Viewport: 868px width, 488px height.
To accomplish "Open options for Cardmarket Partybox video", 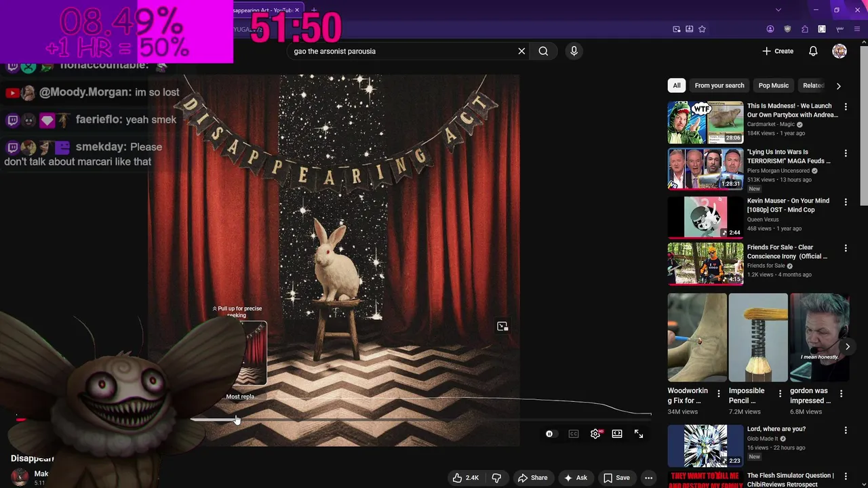I will point(846,107).
